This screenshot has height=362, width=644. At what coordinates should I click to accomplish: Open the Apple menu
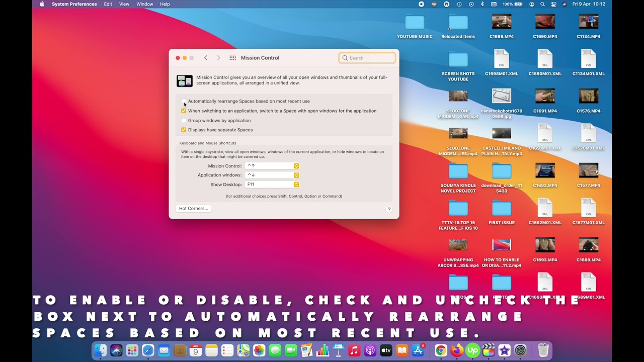(42, 4)
